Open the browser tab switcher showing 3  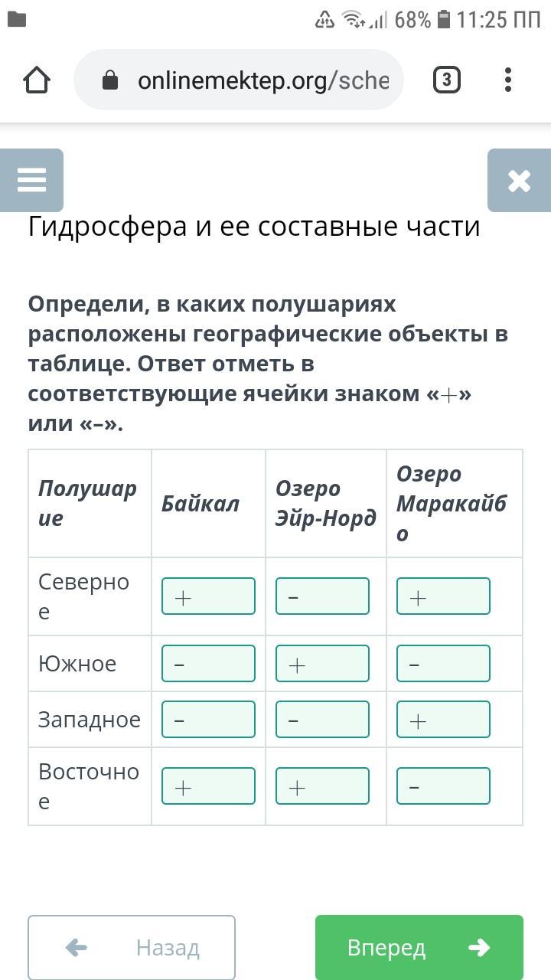click(447, 80)
